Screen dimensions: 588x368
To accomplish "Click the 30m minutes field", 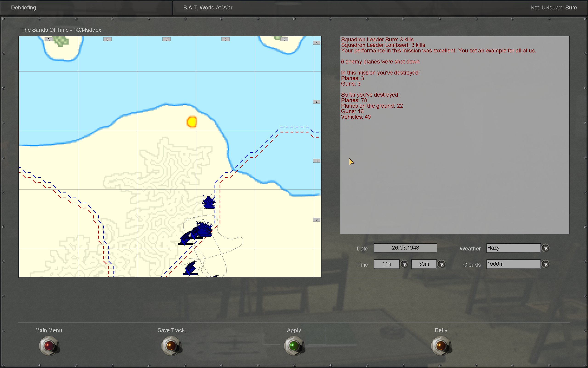I will [x=424, y=264].
